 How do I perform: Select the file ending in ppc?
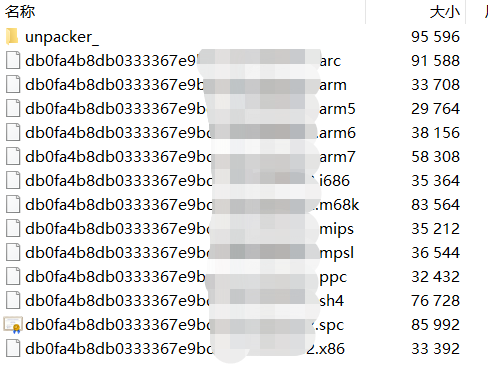coord(186,277)
